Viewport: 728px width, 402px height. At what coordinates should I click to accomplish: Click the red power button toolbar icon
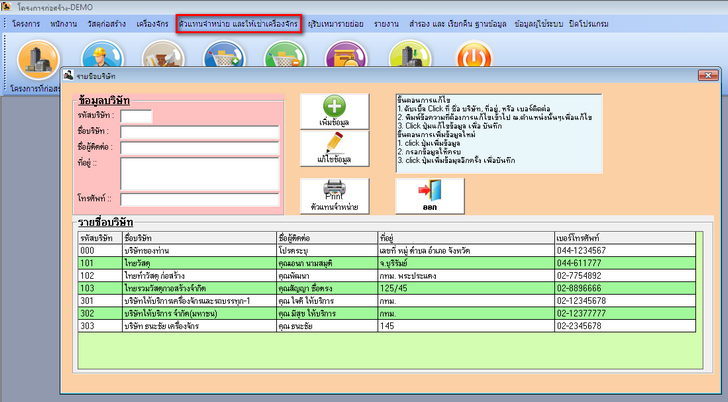click(x=472, y=58)
